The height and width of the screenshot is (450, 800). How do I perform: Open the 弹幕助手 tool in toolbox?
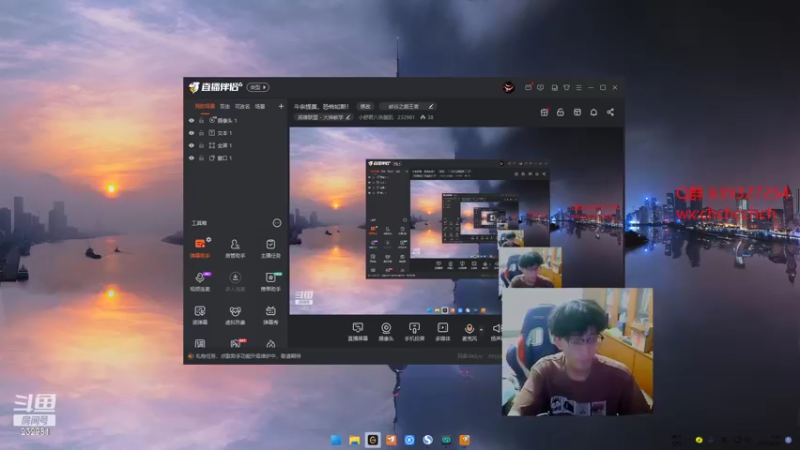point(199,248)
